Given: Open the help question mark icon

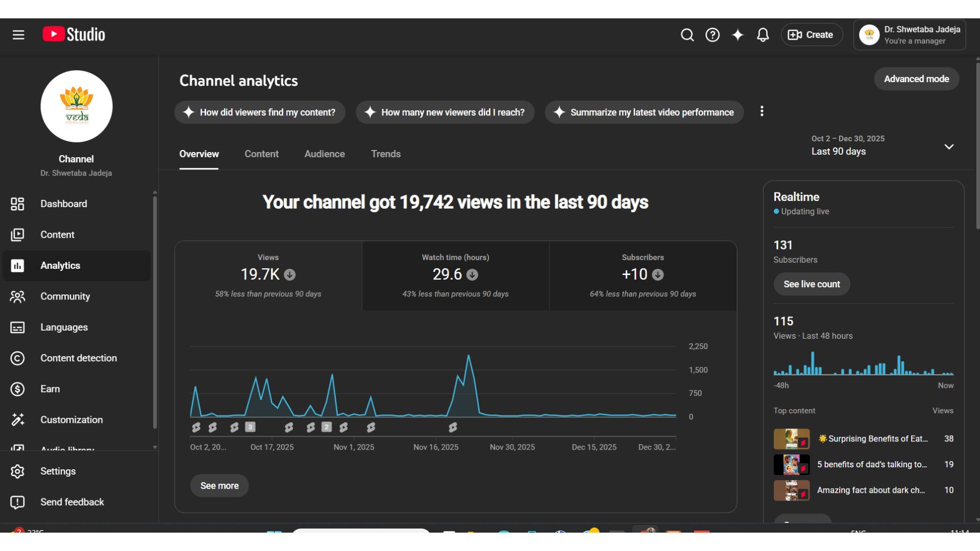Looking at the screenshot, I should pyautogui.click(x=713, y=35).
